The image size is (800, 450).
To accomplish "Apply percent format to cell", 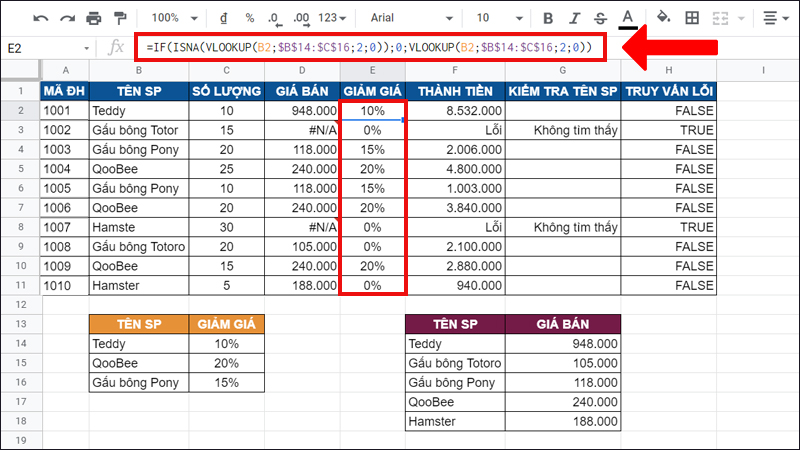I will [249, 18].
